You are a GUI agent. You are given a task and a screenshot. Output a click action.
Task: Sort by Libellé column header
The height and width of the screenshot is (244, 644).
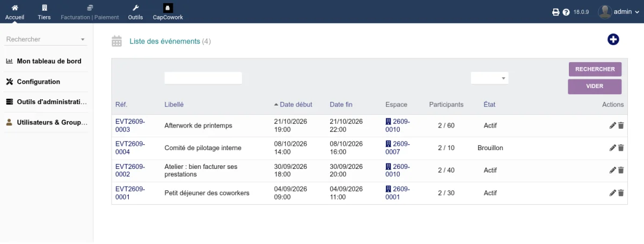(x=174, y=105)
